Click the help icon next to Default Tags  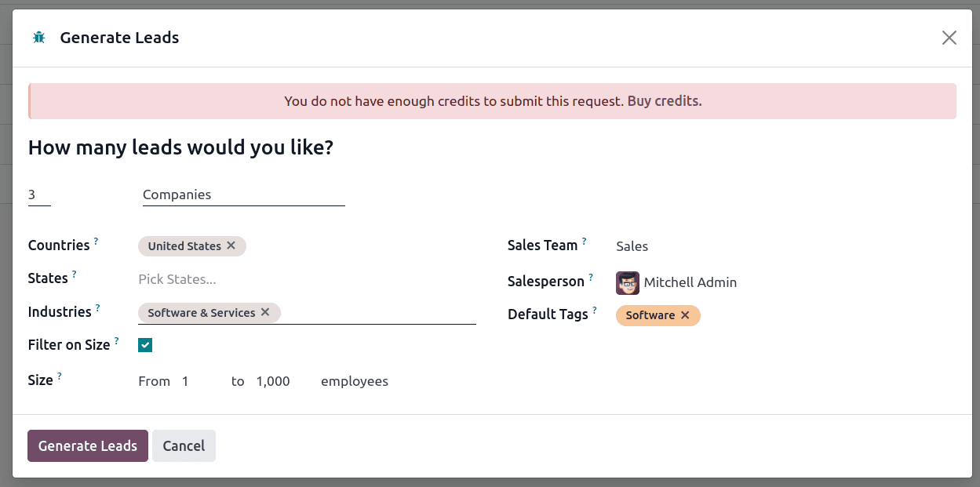(x=596, y=308)
